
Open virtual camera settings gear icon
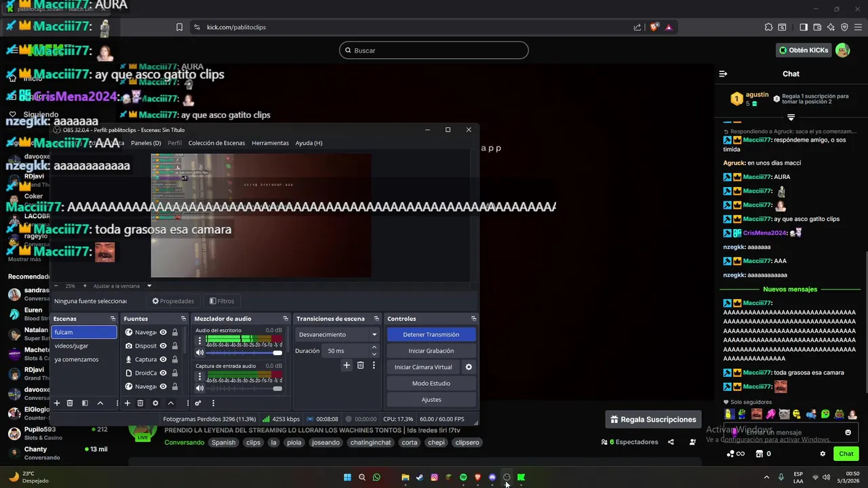point(469,367)
